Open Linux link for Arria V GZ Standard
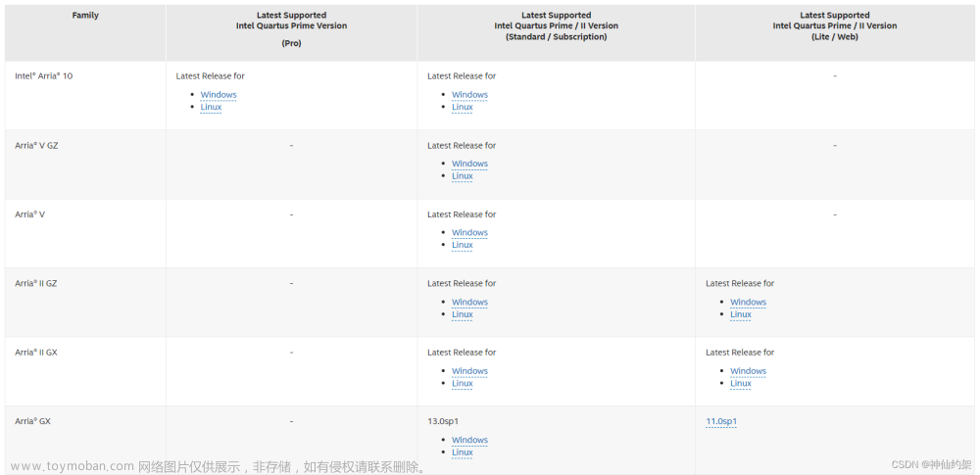 [x=462, y=176]
